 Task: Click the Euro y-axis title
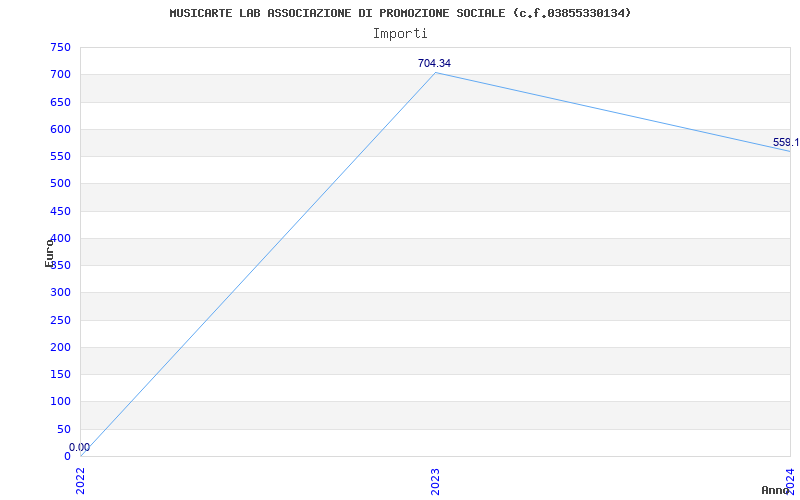click(x=49, y=253)
